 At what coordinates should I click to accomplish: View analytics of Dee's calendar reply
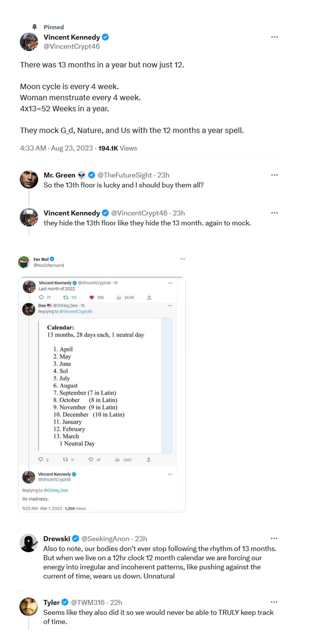coord(117,459)
